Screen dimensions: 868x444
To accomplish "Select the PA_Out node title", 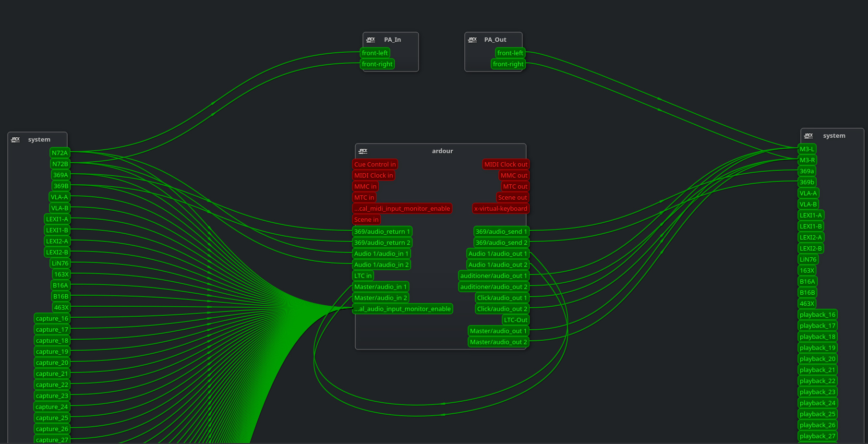I will pos(495,40).
